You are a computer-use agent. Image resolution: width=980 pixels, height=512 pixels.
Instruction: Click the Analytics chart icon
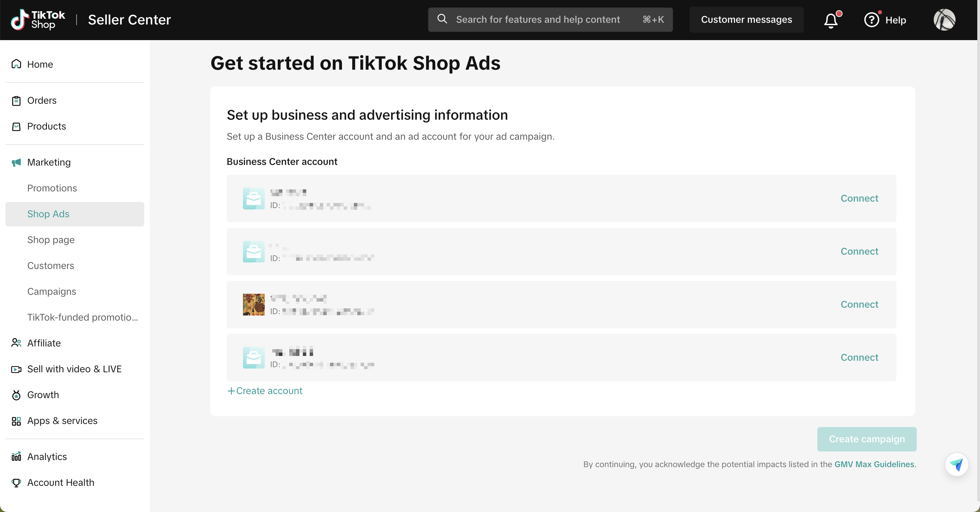click(16, 456)
